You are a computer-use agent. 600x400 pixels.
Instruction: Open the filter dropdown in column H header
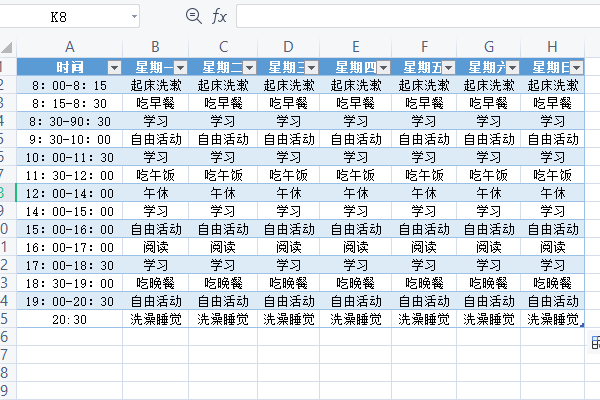(577, 68)
